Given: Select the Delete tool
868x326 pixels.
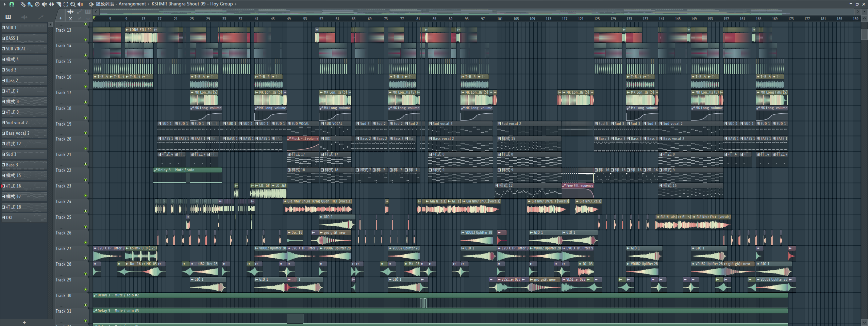Looking at the screenshot, I should pyautogui.click(x=37, y=4).
